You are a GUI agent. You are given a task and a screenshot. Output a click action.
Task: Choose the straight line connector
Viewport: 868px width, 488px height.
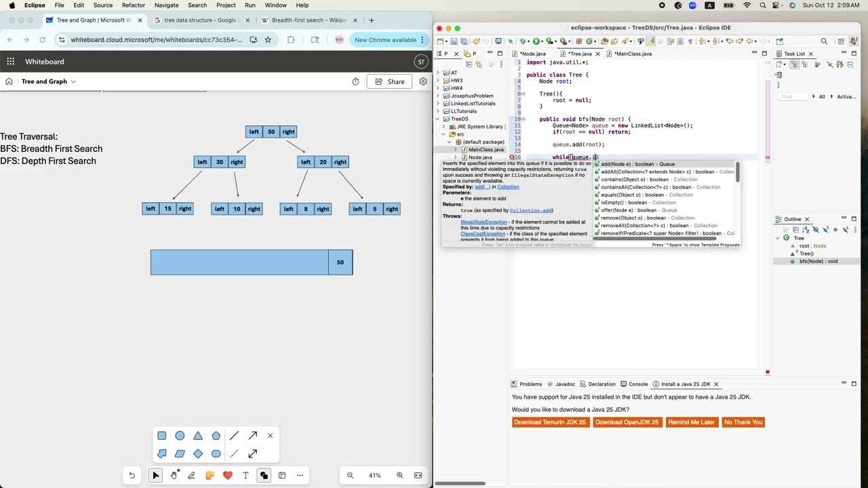point(234,436)
